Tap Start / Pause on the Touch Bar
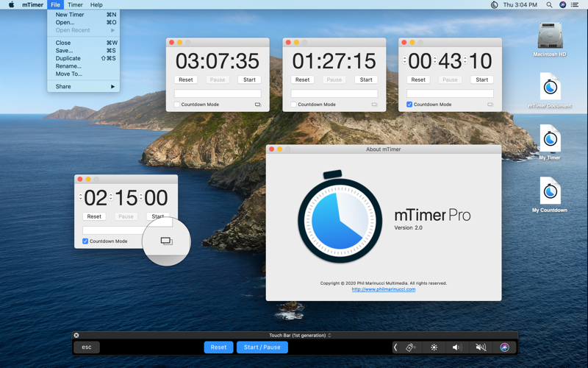This screenshot has height=368, width=588. [262, 347]
